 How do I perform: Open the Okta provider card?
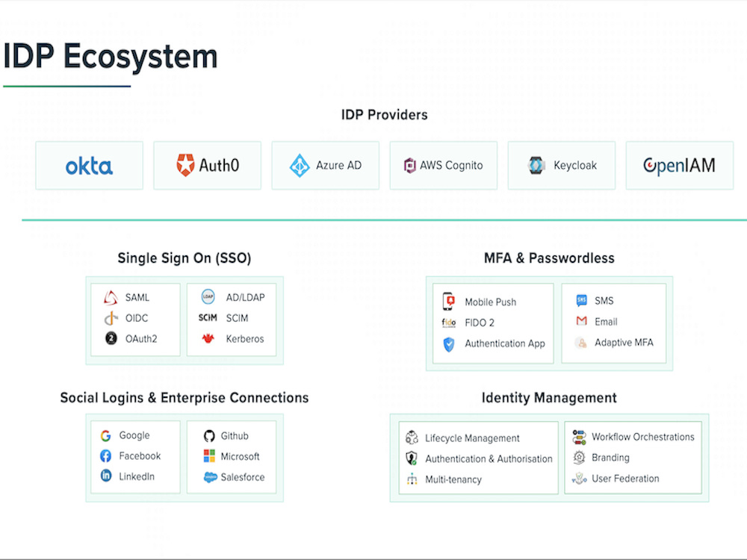click(89, 165)
